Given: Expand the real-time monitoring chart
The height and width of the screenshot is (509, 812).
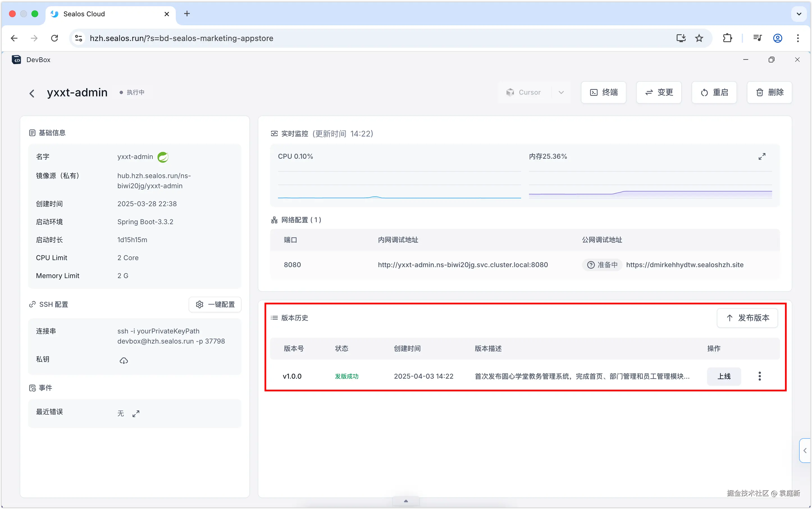Looking at the screenshot, I should point(762,156).
